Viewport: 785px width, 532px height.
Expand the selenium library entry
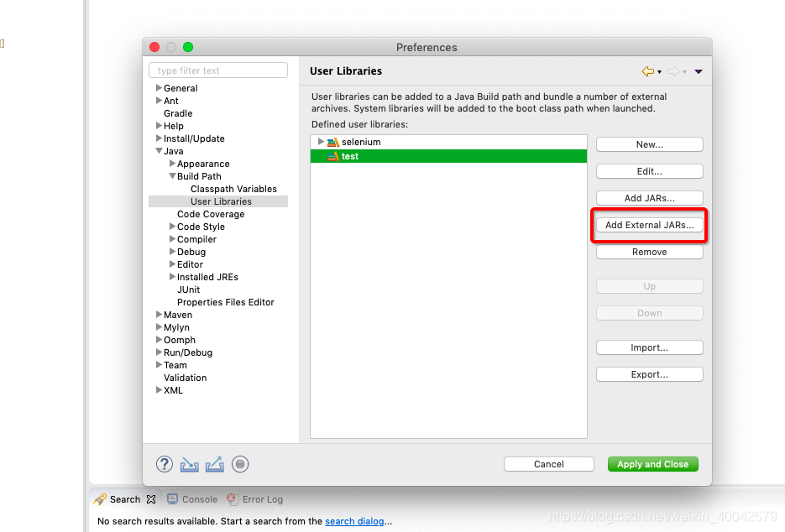click(x=321, y=142)
